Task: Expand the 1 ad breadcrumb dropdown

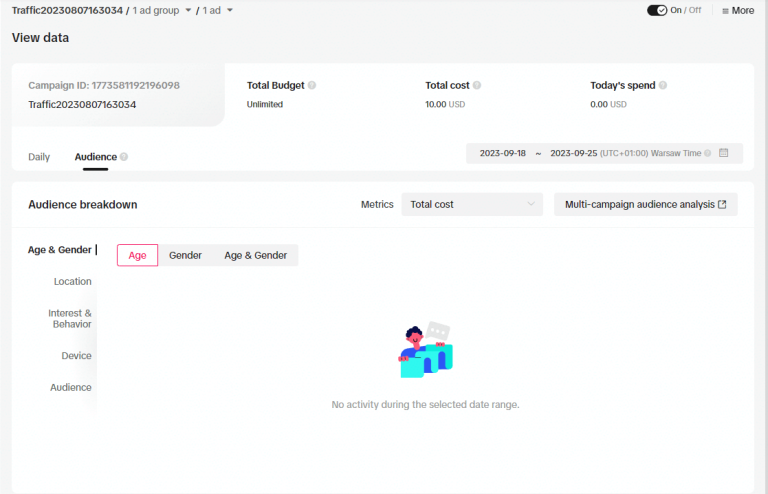Action: (230, 10)
